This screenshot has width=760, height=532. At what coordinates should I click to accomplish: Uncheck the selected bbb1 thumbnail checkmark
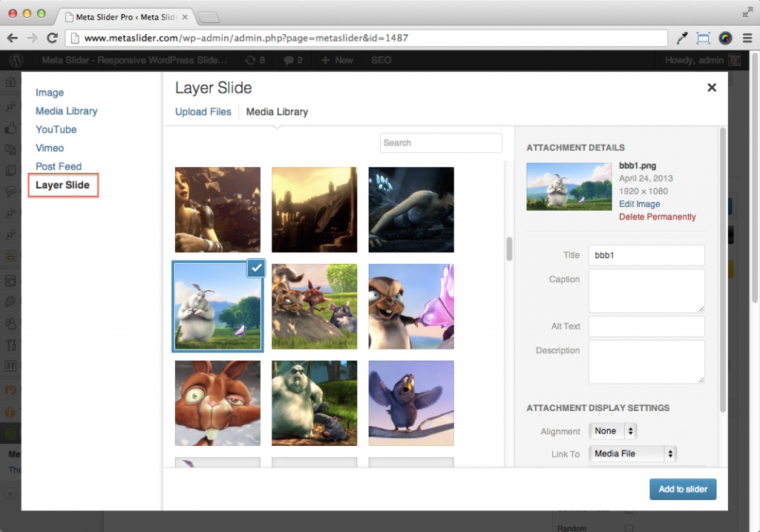tap(255, 268)
